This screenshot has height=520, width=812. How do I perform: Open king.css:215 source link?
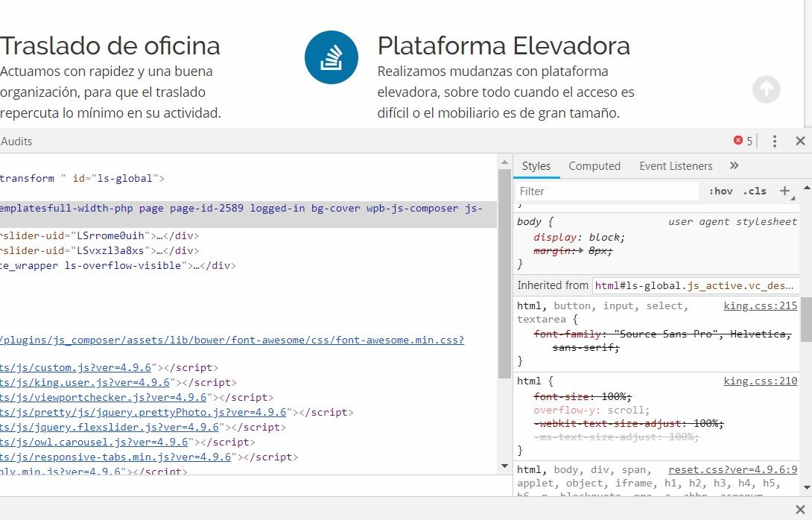760,305
